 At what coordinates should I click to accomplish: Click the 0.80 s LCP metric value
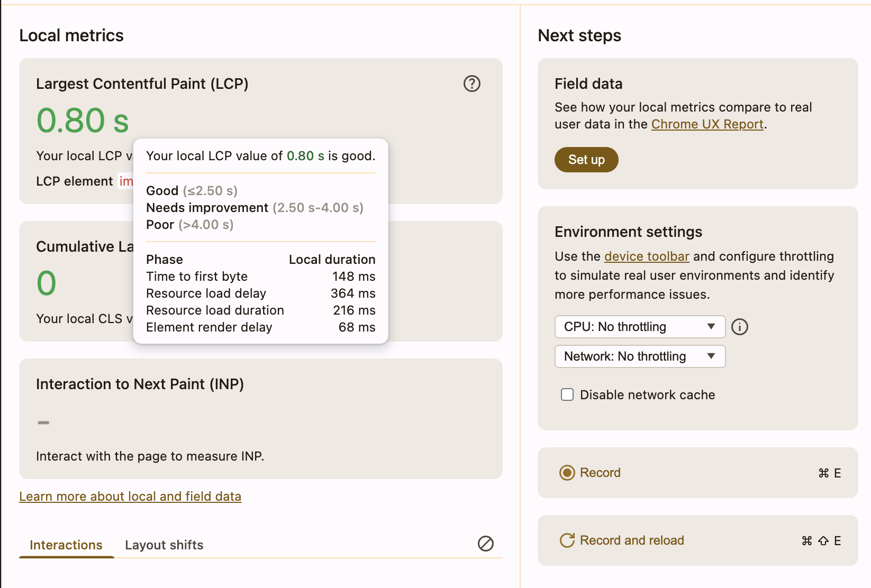(x=83, y=121)
